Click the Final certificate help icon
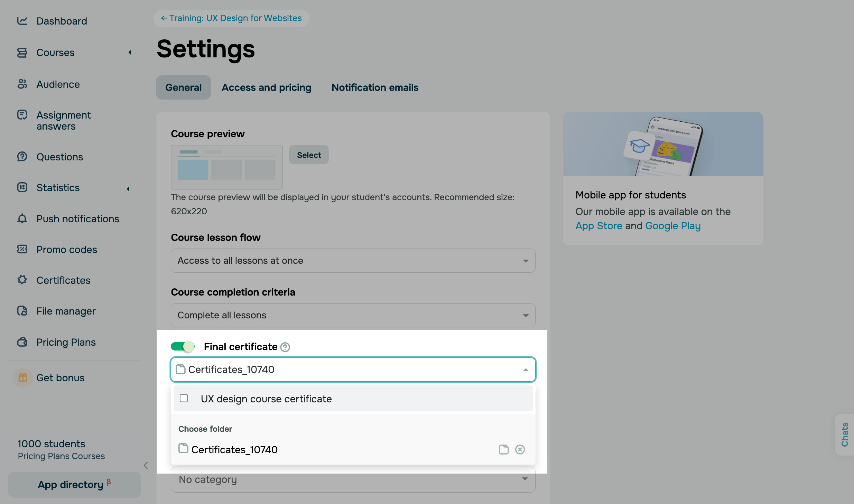This screenshot has height=504, width=854. pos(285,347)
